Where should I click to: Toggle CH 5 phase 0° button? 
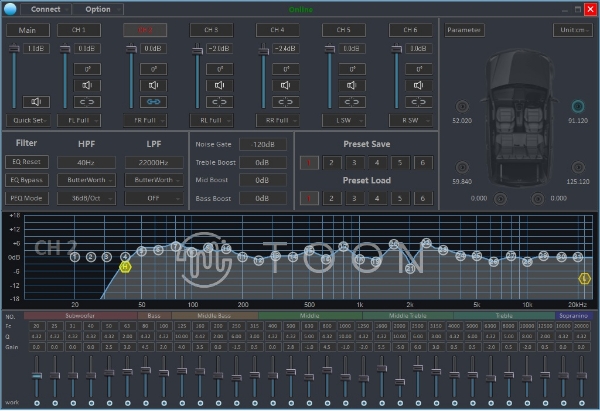(352, 66)
